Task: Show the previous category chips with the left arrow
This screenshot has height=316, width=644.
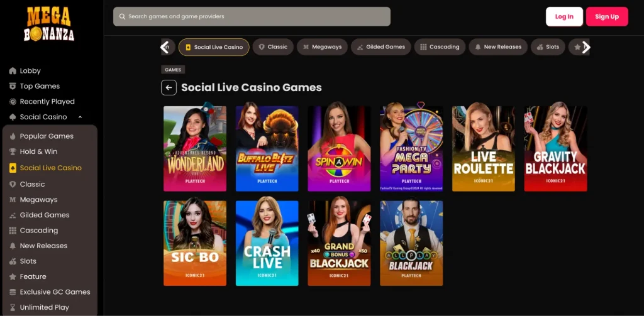Action: [165, 47]
